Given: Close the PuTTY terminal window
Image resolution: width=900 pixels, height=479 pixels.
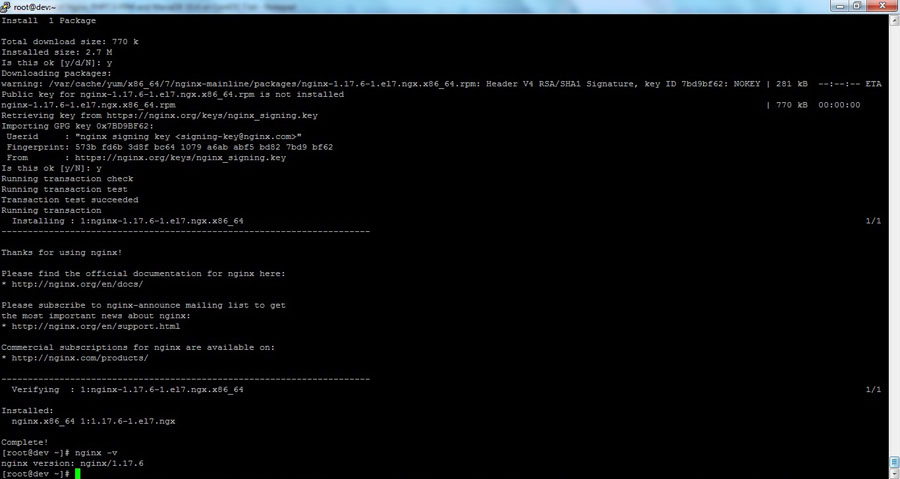Looking at the screenshot, I should [x=882, y=6].
